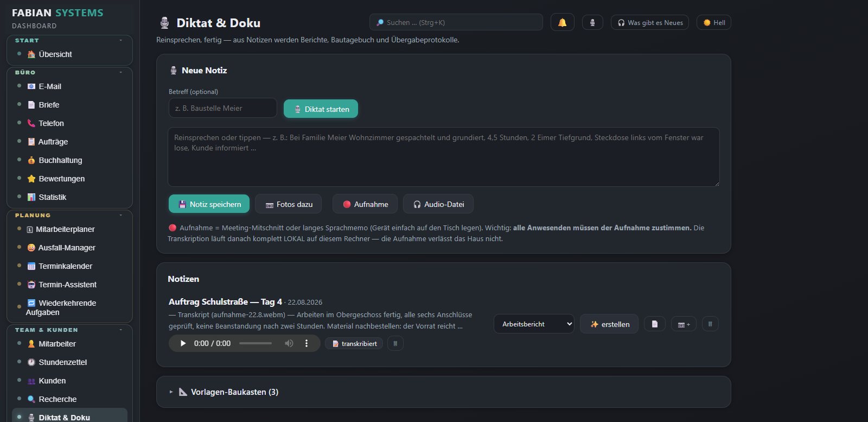Add a photo via the camera-plus icon
Screen dimensions: 868x422
[684, 324]
